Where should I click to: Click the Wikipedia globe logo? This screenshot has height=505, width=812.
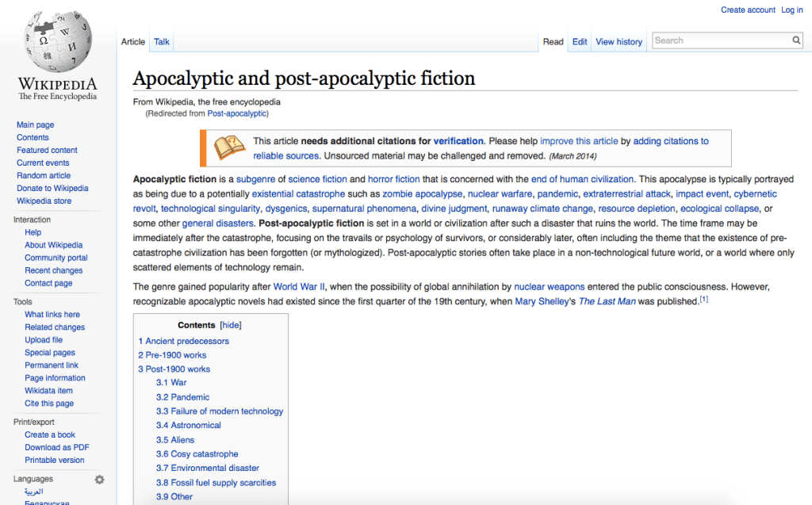(x=57, y=41)
